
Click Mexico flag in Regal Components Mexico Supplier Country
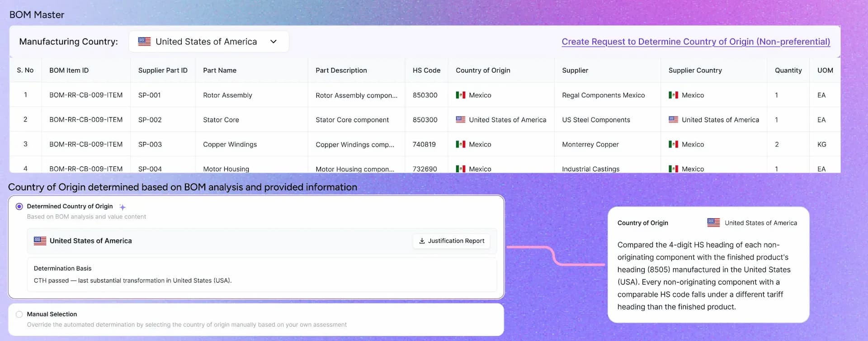coord(673,95)
